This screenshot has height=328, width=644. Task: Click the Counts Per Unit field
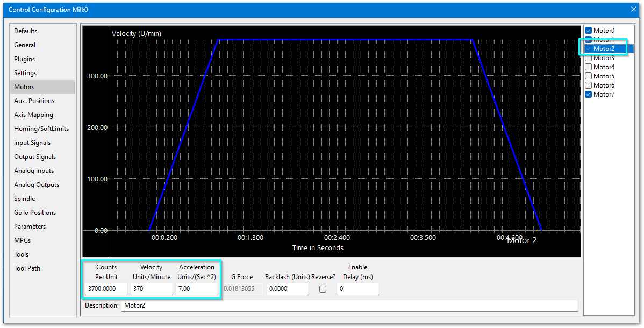pos(106,289)
